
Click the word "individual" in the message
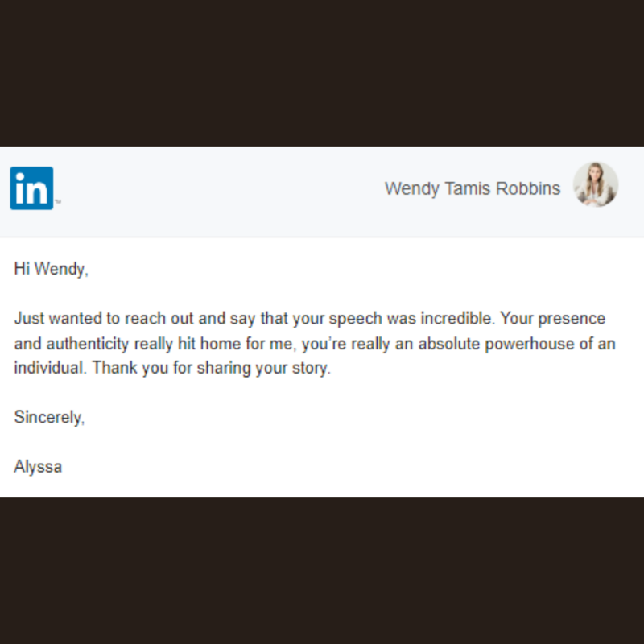pos(48,368)
